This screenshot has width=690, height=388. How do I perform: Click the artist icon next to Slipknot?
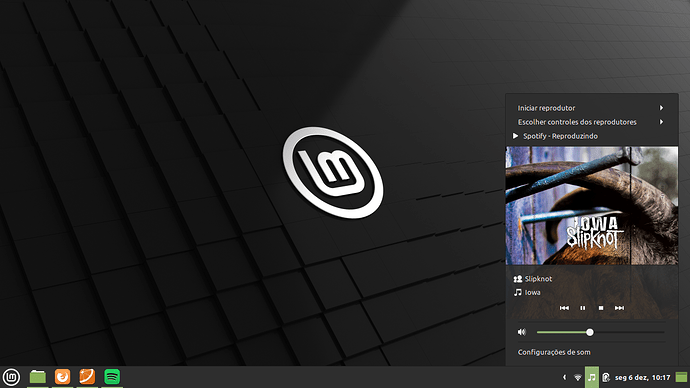coord(518,279)
